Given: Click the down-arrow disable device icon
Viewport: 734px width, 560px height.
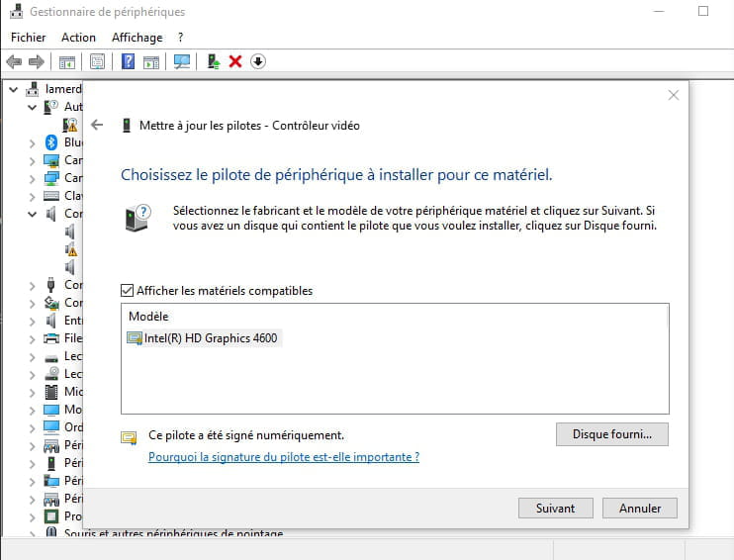Looking at the screenshot, I should pos(258,61).
